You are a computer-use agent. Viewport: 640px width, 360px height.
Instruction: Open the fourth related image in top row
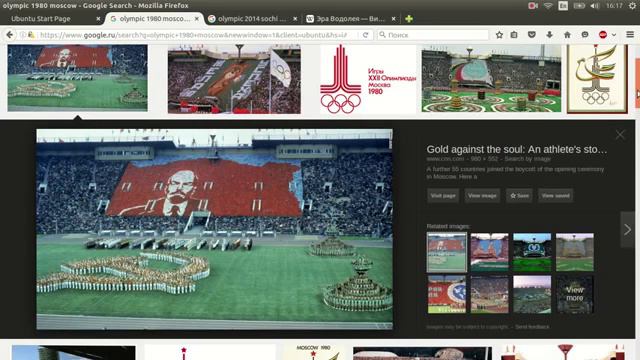pyautogui.click(x=575, y=252)
